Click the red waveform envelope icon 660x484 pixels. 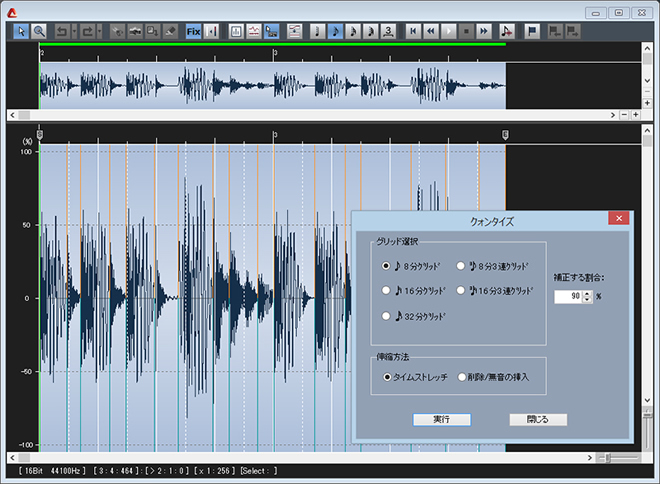[x=254, y=31]
